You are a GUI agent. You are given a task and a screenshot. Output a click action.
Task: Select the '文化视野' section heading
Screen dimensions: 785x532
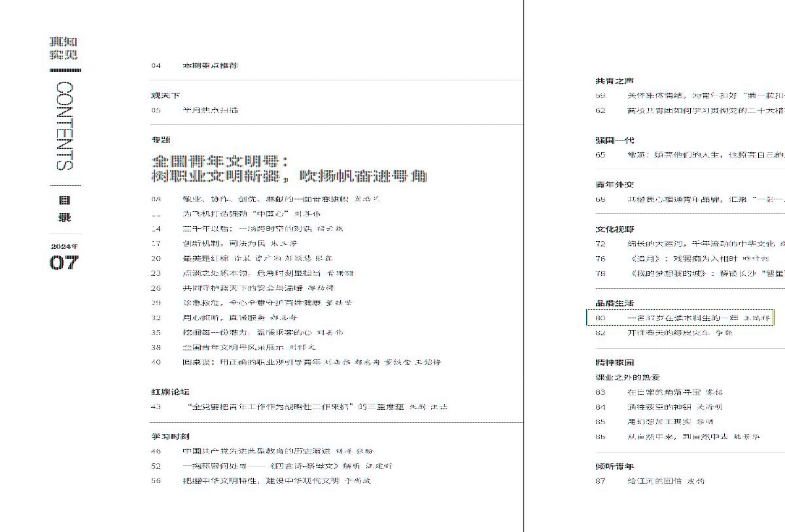pos(615,229)
